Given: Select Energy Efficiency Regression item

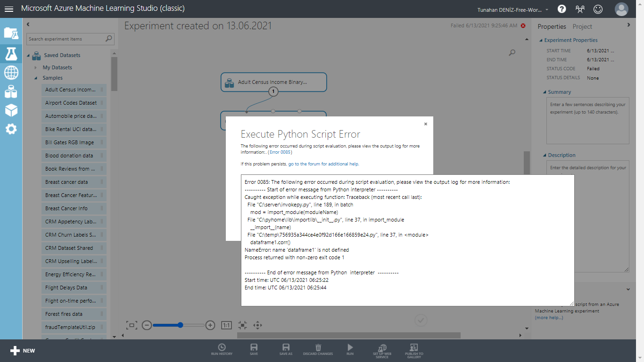Looking at the screenshot, I should point(74,274).
